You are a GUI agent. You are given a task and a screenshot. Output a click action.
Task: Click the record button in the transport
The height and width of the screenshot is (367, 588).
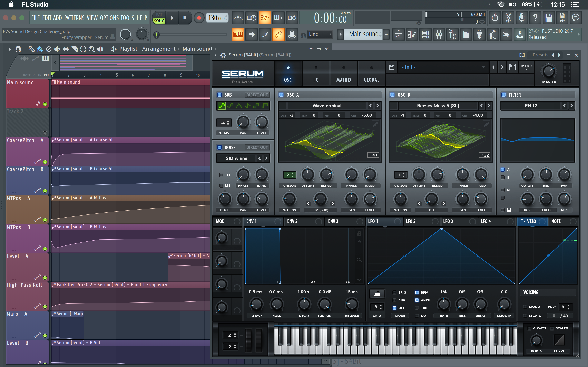click(x=199, y=18)
